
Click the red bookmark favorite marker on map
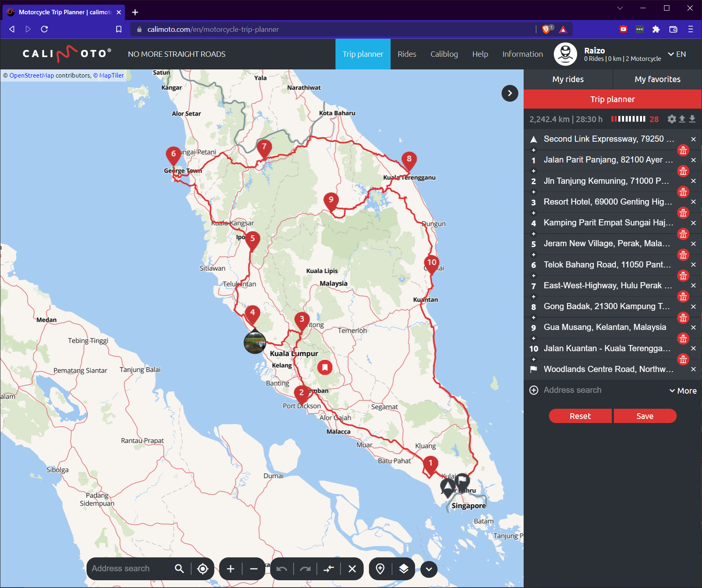click(x=325, y=367)
